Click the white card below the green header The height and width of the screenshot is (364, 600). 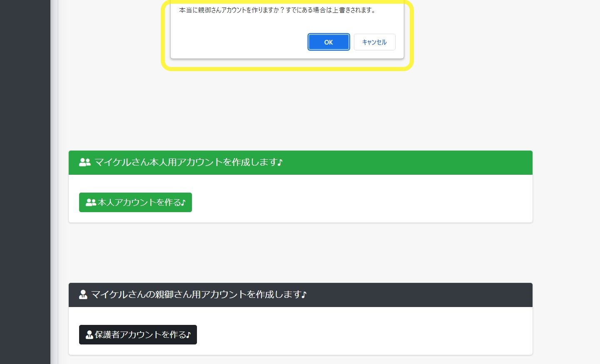coord(354,199)
